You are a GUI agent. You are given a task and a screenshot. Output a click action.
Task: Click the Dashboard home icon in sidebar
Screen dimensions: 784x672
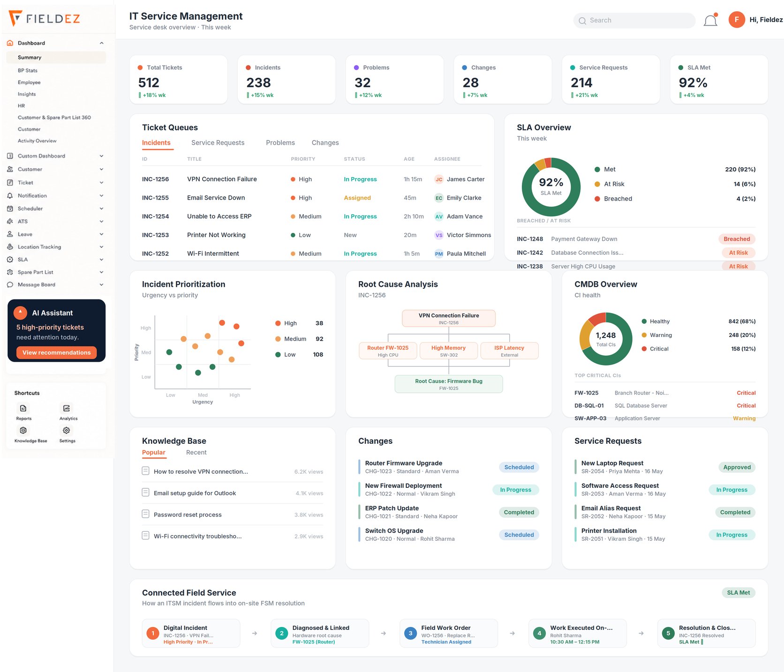click(10, 43)
